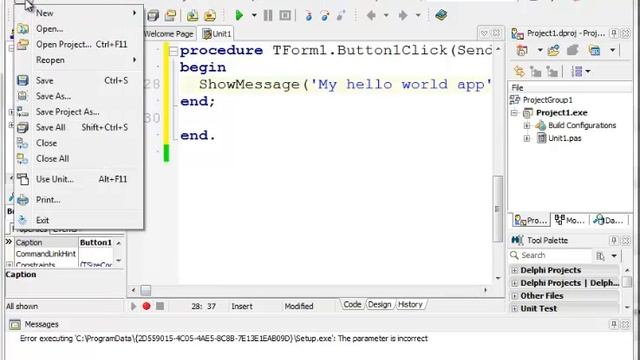Click the Play macro triangle button
This screenshot has width=640, height=360.
(x=133, y=306)
